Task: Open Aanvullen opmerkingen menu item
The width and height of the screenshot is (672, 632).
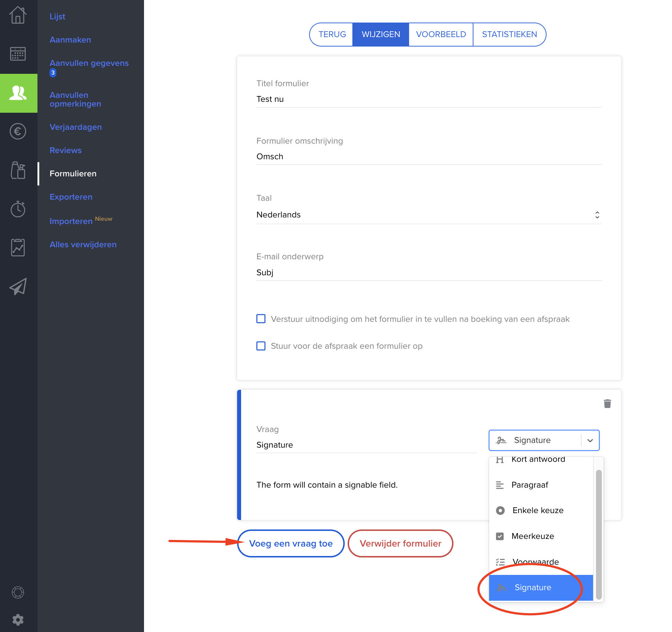Action: pyautogui.click(x=75, y=99)
